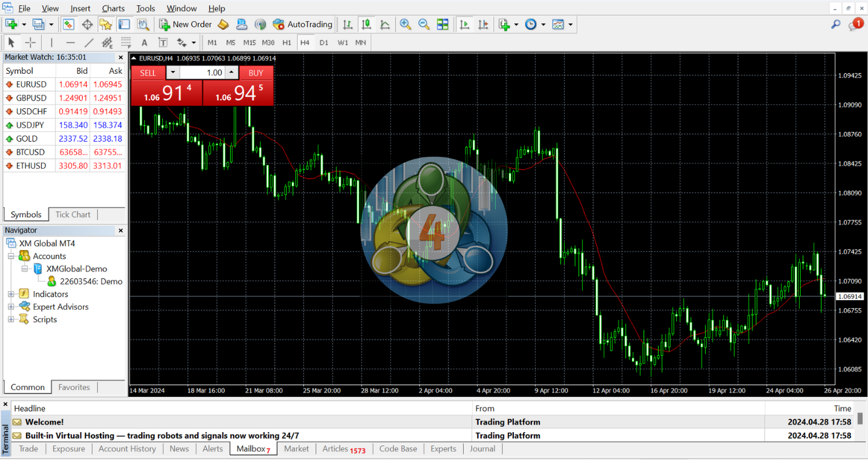Viewport: 868px width, 460px height.
Task: Open the Mailbox tab with 7 messages
Action: click(250, 448)
